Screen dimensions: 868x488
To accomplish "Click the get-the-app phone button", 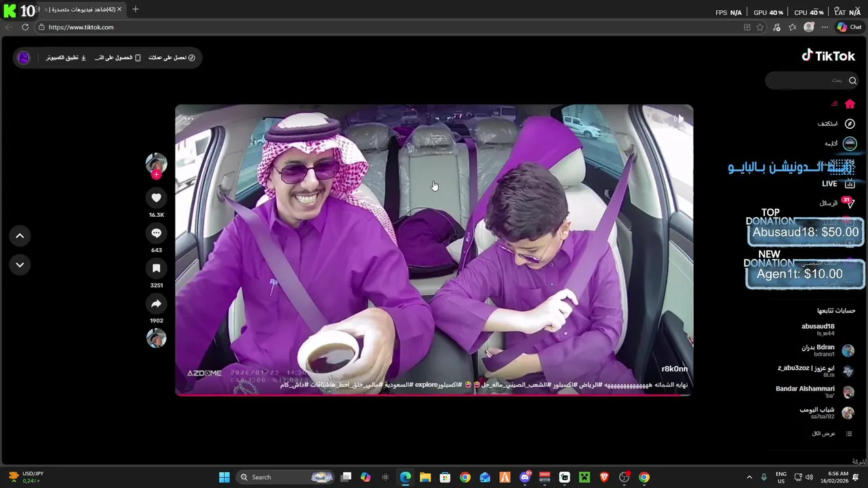I will click(118, 58).
